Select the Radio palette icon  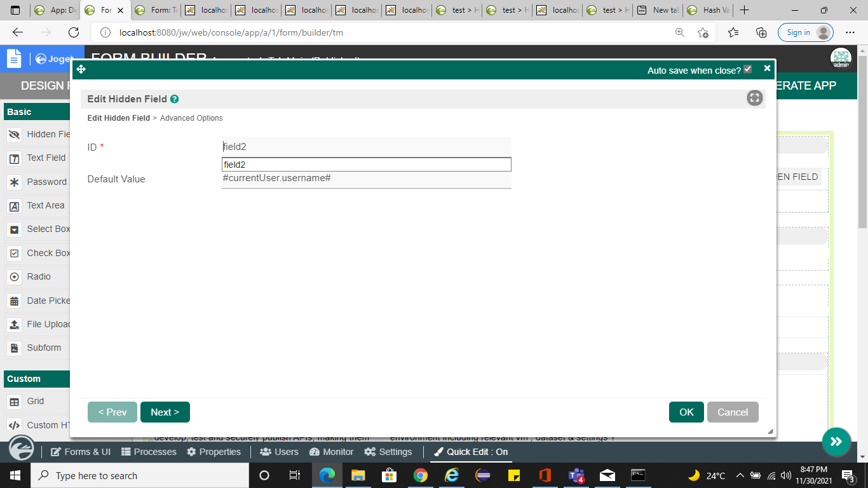pyautogui.click(x=14, y=277)
